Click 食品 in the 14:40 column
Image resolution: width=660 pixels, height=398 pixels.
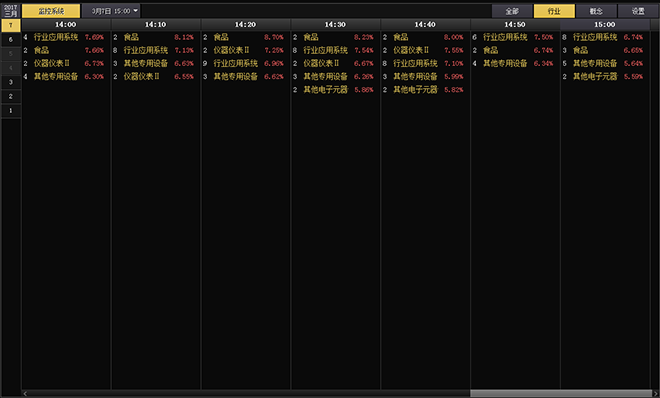(401, 37)
